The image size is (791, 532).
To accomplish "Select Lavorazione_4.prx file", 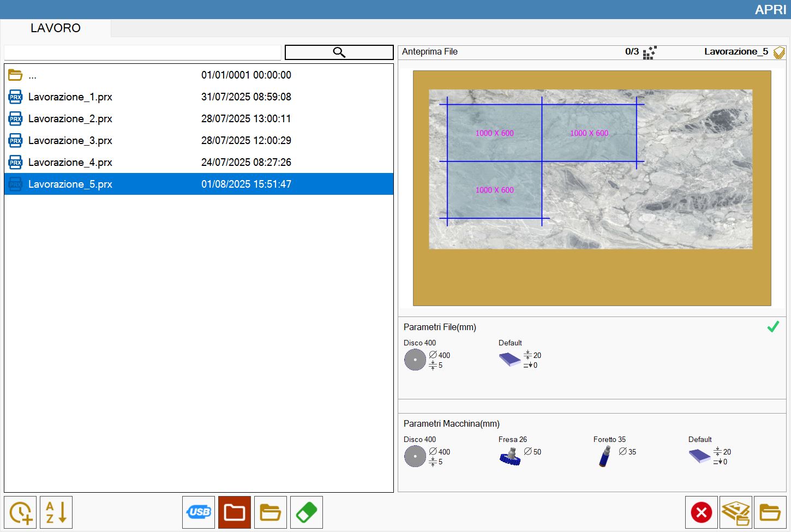I will [199, 162].
